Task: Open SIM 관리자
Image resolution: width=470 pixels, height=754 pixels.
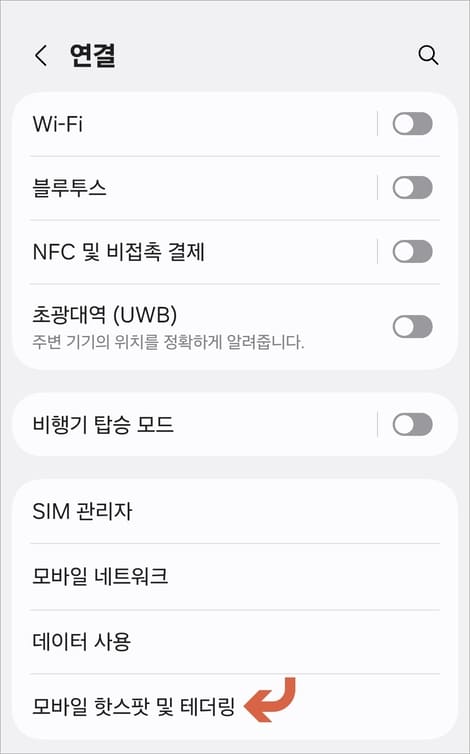Action: [235, 511]
